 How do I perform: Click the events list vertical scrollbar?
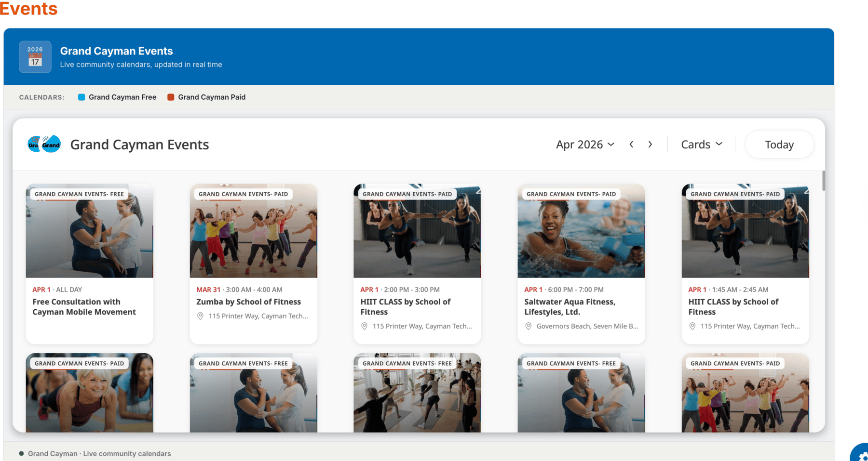coord(823,181)
